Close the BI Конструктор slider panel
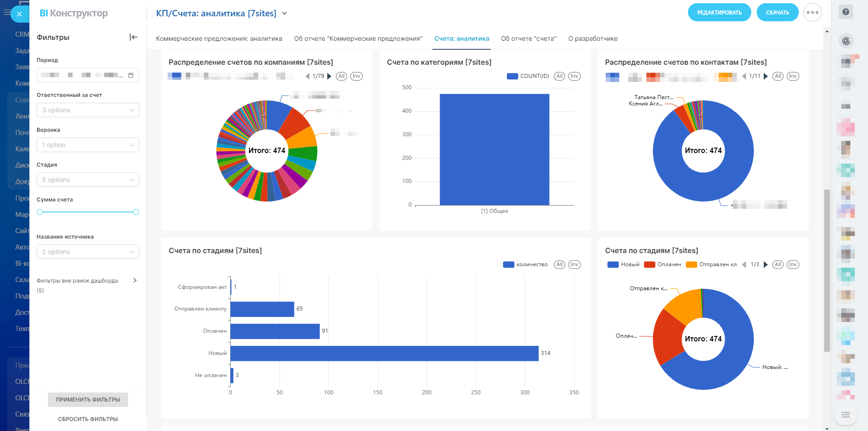The image size is (868, 431). (x=19, y=14)
